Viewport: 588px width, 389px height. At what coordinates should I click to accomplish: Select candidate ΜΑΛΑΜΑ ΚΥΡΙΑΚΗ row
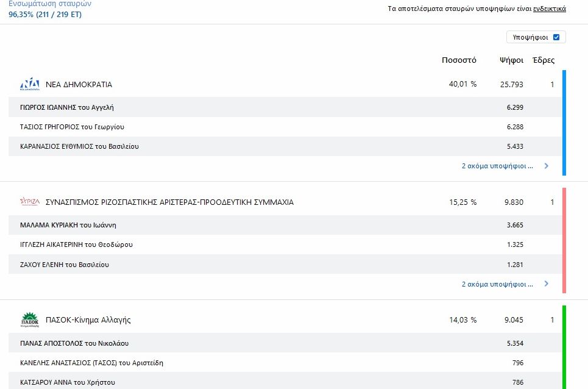[x=68, y=225]
